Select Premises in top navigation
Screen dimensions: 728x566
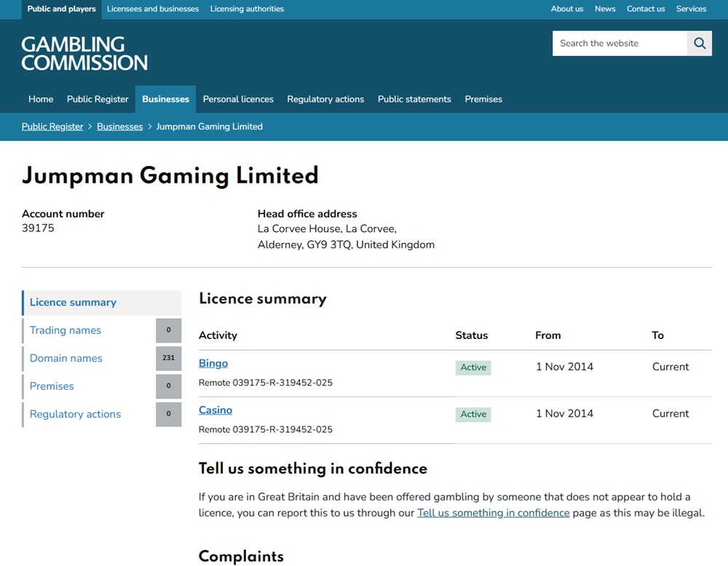click(x=483, y=99)
